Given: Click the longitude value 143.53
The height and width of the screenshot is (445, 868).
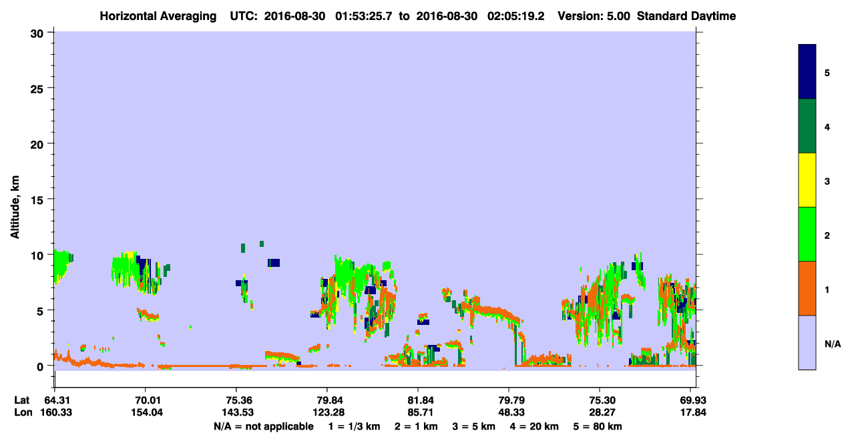Looking at the screenshot, I should pyautogui.click(x=236, y=412).
